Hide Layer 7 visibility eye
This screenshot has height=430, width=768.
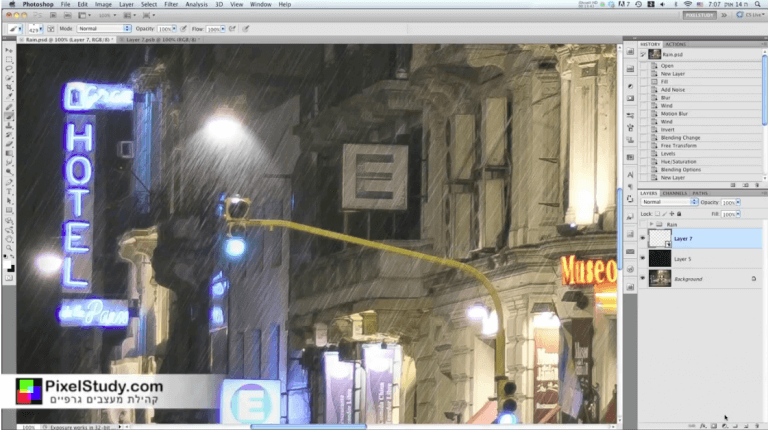pyautogui.click(x=643, y=239)
